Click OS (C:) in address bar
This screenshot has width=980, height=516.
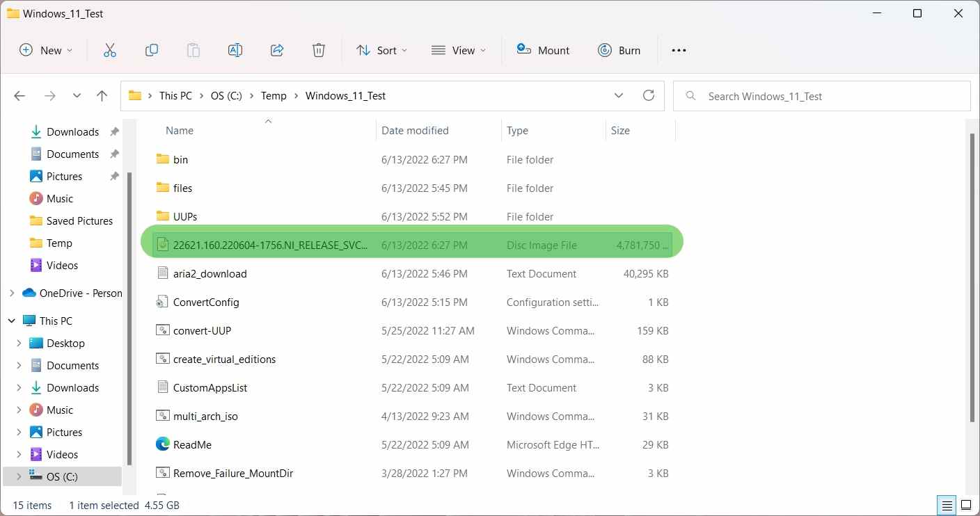click(226, 96)
